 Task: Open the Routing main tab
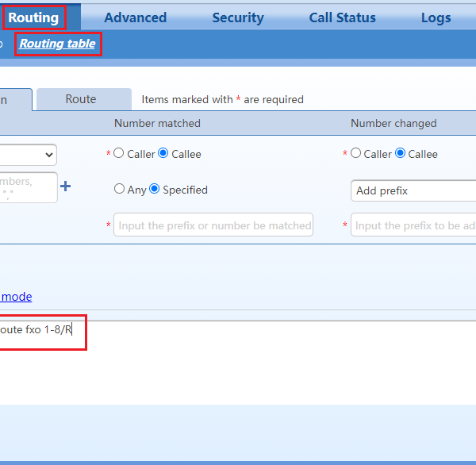33,17
